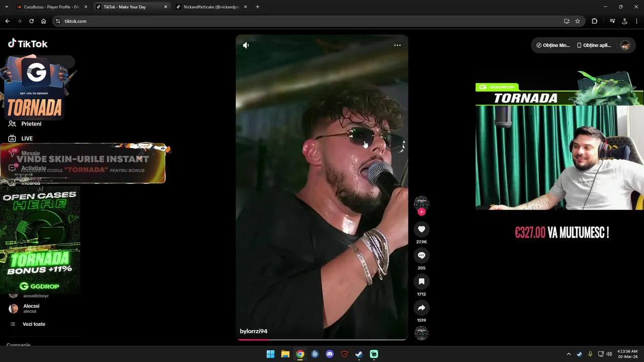Open the browser extensions puzzle icon
Image resolution: width=644 pixels, height=362 pixels.
pos(595,21)
